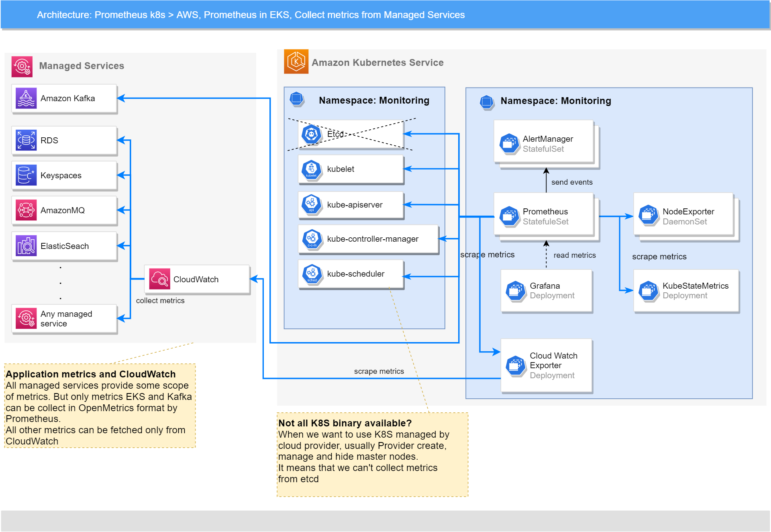Click 'scrape metrics' label left of Grafana
This screenshot has height=532, width=771.
pos(487,255)
